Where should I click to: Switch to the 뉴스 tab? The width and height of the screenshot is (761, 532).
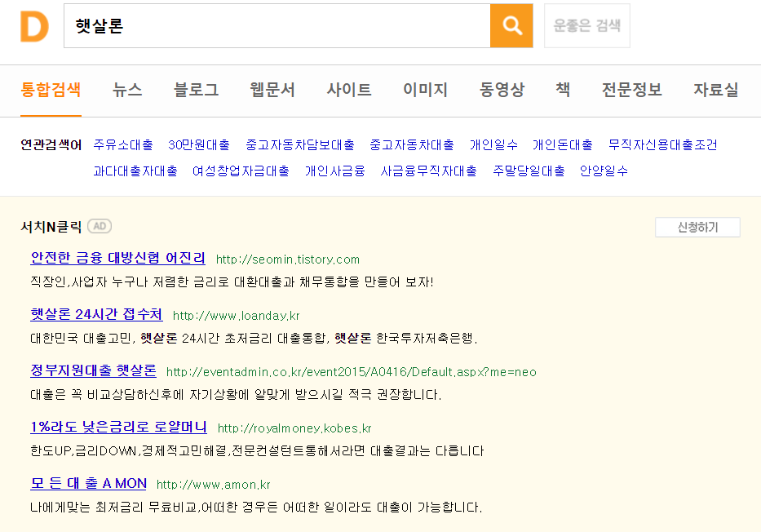point(127,90)
